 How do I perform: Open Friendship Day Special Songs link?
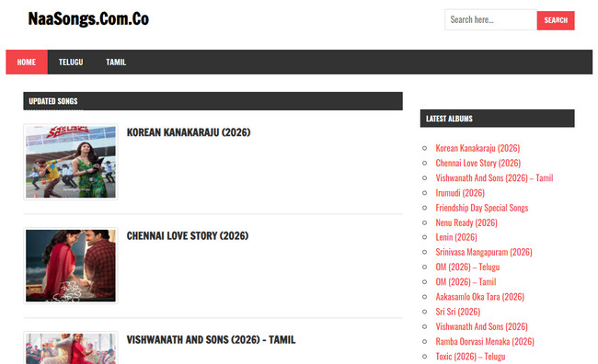(x=482, y=208)
